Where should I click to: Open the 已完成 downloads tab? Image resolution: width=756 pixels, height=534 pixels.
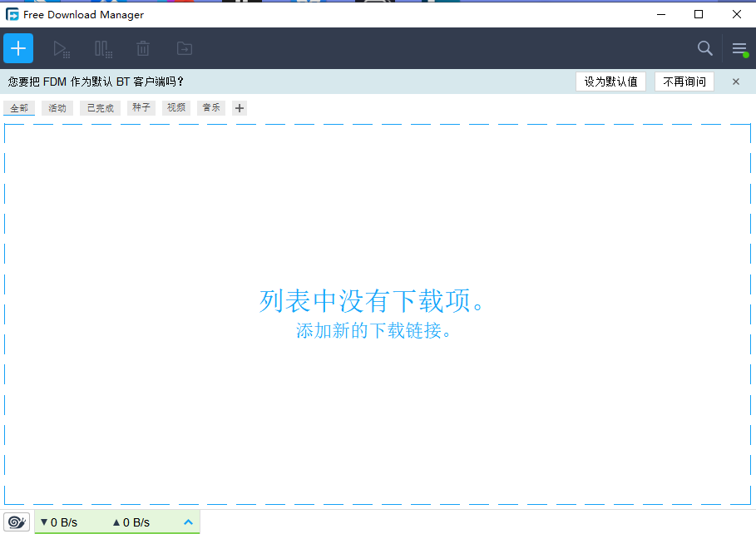click(x=99, y=107)
